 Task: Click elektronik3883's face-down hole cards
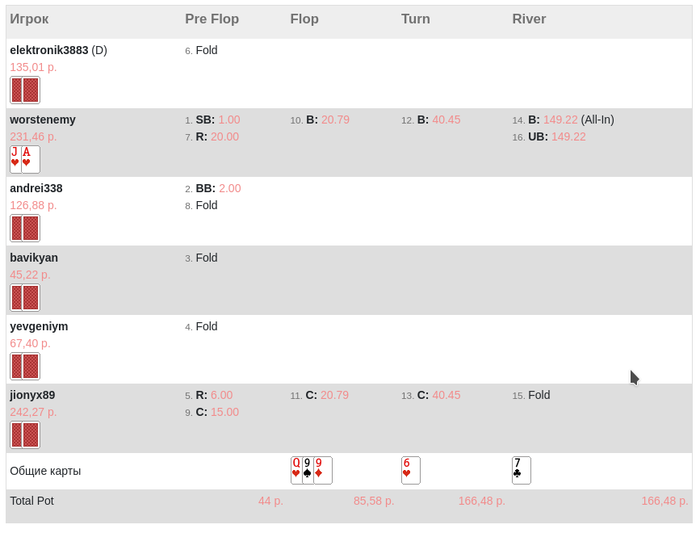25,90
